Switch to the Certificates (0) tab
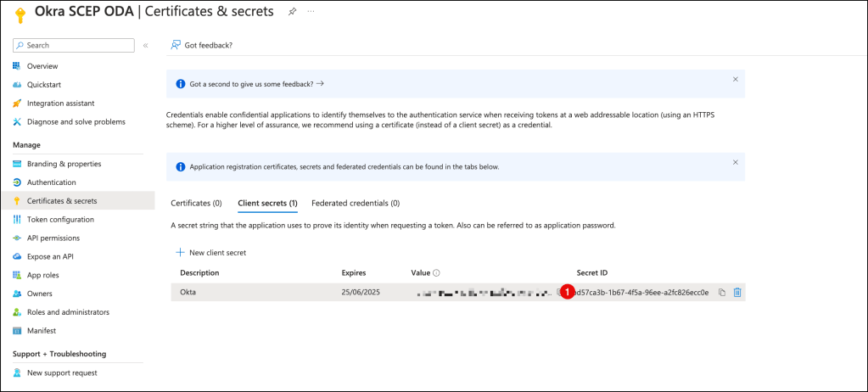 [196, 204]
